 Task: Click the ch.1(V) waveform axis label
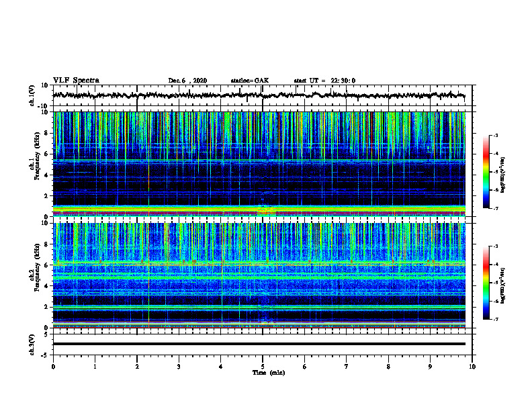point(32,95)
